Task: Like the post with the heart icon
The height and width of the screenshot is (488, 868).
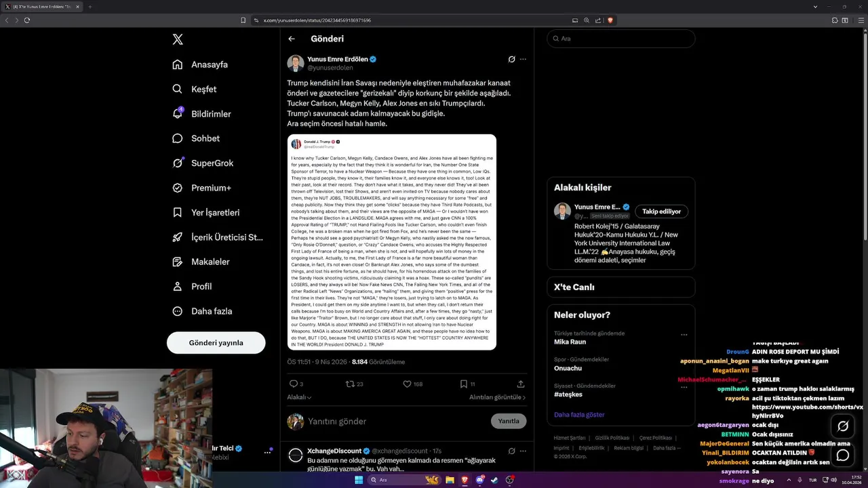Action: click(407, 384)
